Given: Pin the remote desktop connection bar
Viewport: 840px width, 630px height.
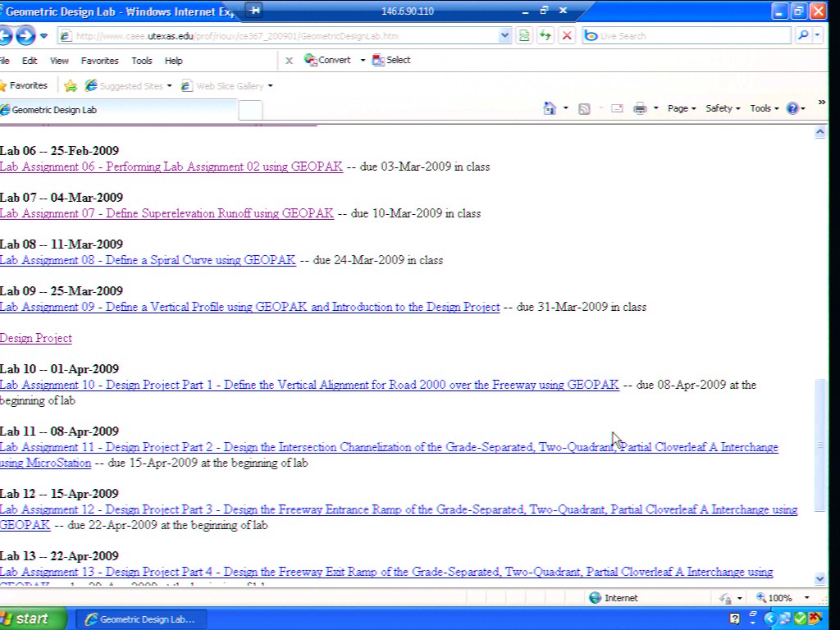Looking at the screenshot, I should pos(255,10).
